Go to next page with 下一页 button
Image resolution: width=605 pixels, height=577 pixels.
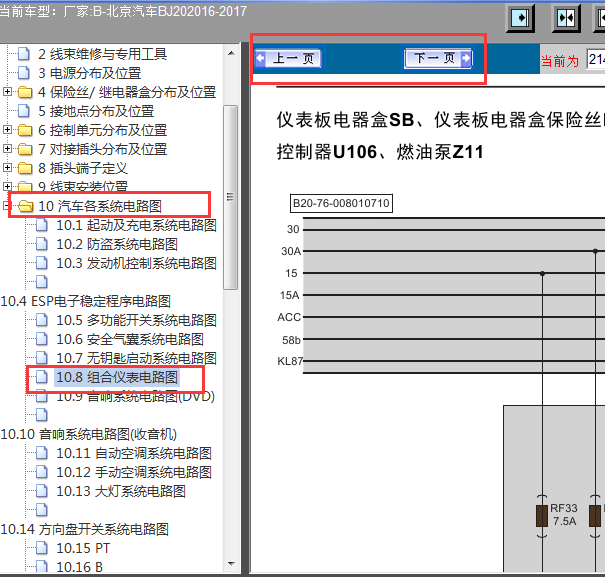click(x=438, y=59)
